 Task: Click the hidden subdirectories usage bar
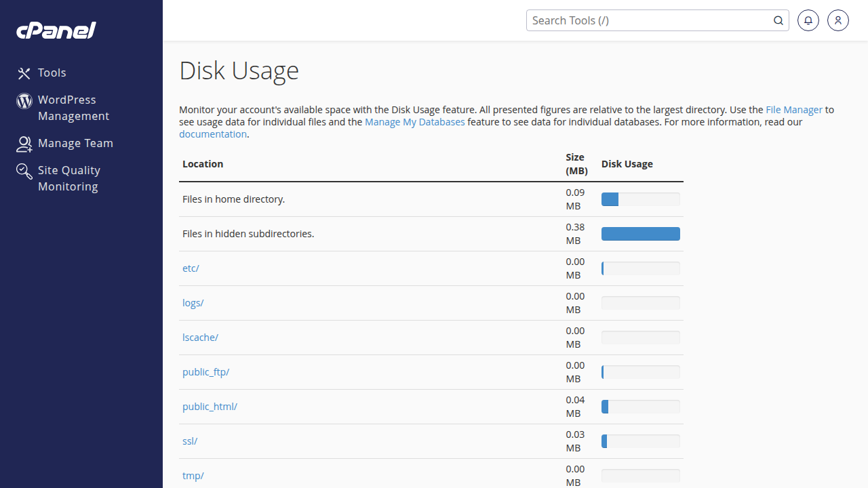coord(641,234)
